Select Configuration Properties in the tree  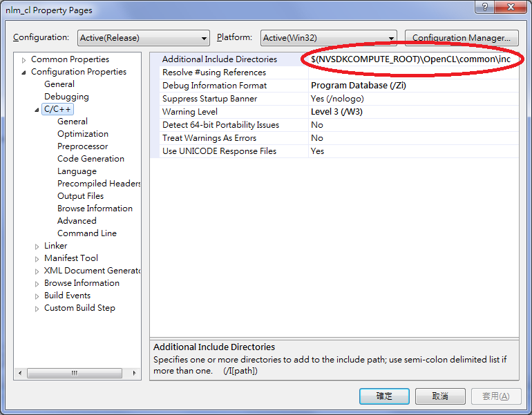78,72
